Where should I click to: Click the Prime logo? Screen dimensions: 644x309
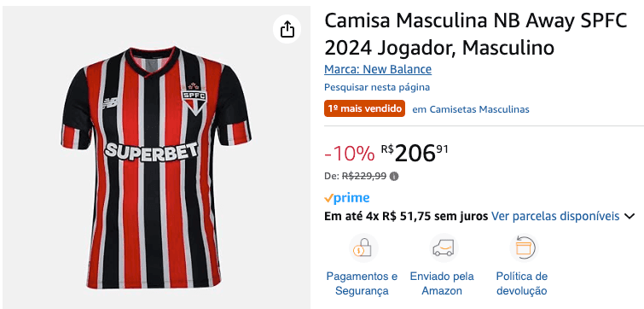pos(346,199)
